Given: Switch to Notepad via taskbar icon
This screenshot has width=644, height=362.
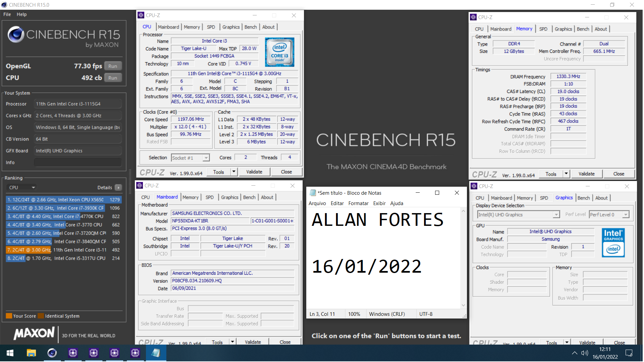Looking at the screenshot, I should click(x=156, y=353).
